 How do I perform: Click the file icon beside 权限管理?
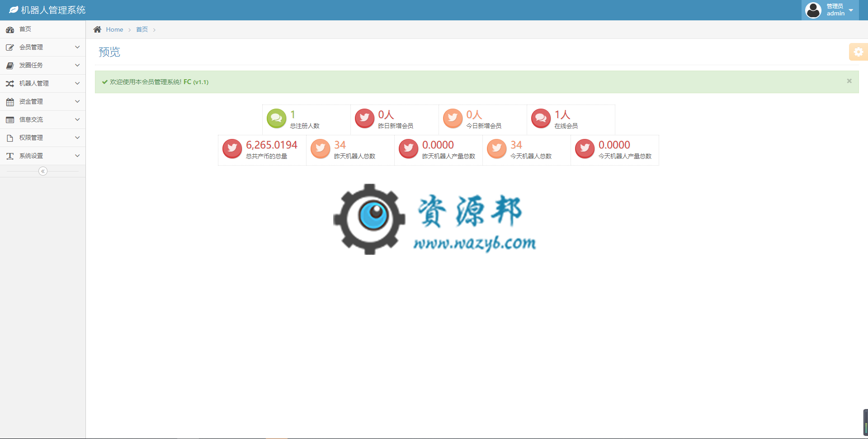(x=10, y=138)
